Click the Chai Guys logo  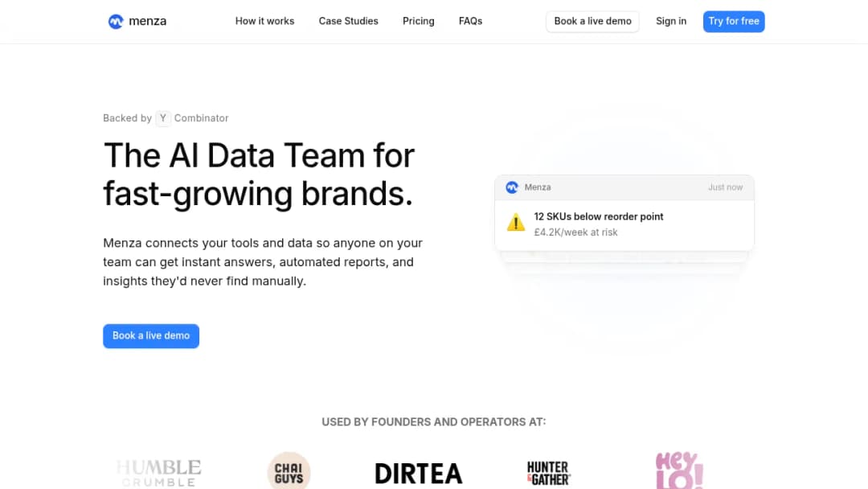(x=289, y=471)
